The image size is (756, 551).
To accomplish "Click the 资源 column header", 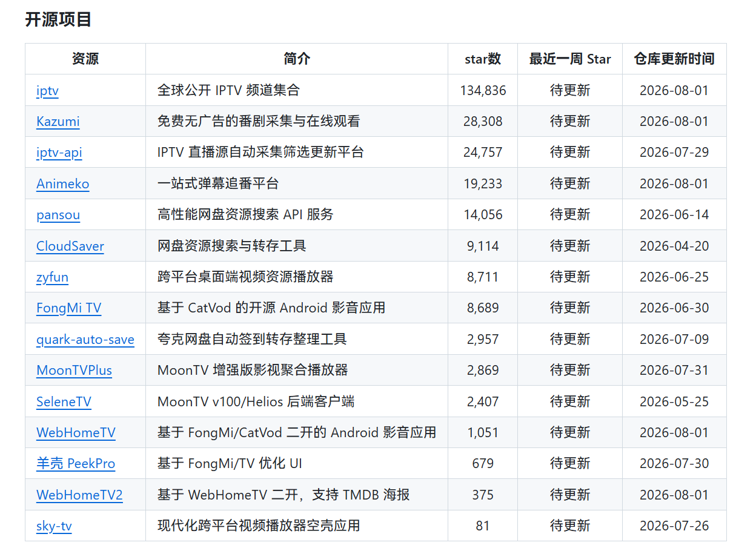I will click(x=85, y=59).
